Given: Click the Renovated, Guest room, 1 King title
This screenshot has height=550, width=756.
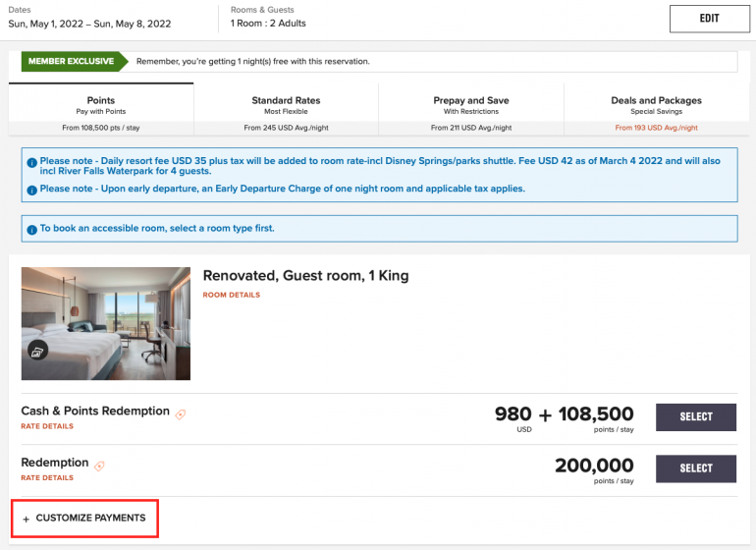Looking at the screenshot, I should (305, 276).
